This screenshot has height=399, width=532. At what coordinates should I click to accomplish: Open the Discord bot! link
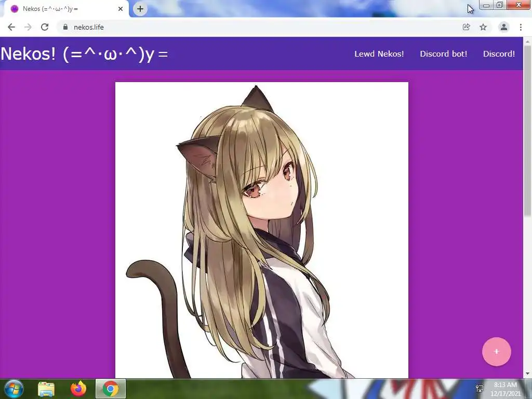coord(444,54)
